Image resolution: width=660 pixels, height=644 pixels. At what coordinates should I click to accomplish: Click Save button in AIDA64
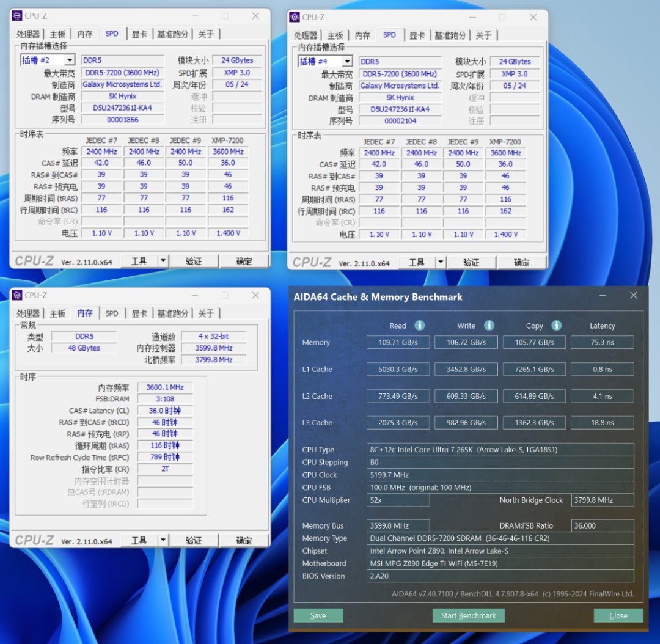point(318,615)
